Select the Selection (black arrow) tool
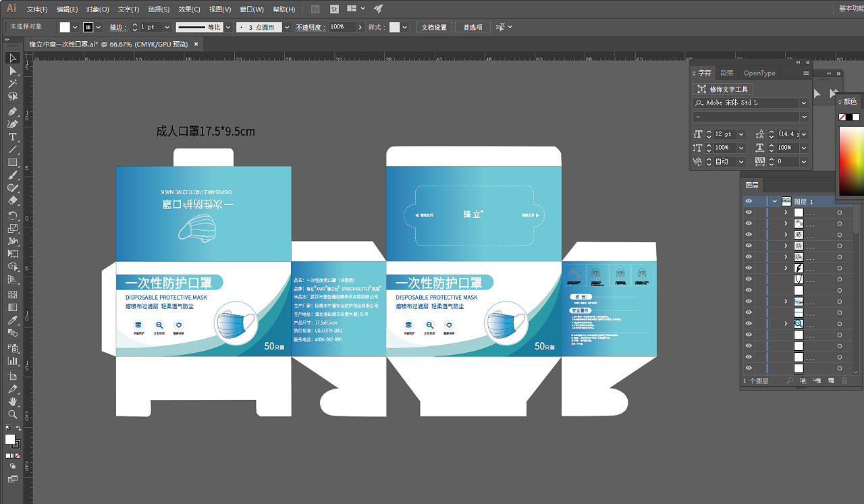Viewport: 864px width, 504px height. pyautogui.click(x=12, y=58)
